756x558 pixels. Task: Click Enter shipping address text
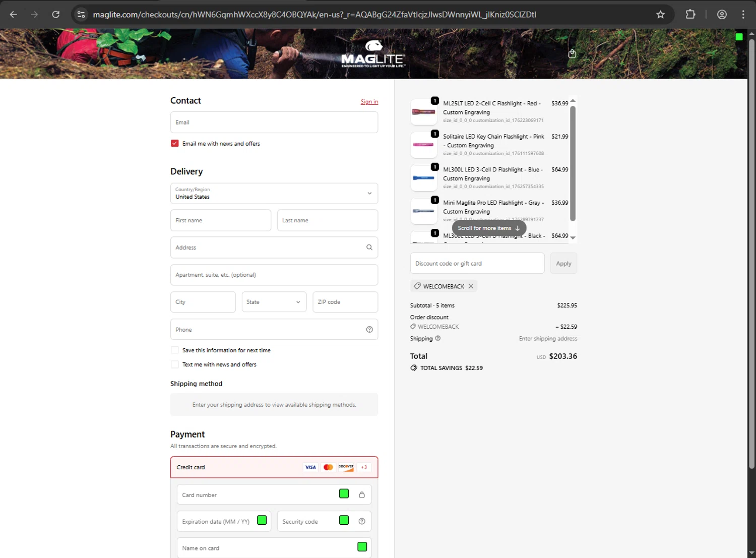(548, 339)
